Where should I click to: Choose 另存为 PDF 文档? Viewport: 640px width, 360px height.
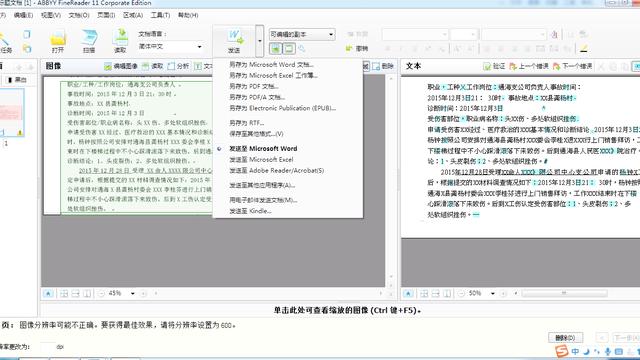253,87
